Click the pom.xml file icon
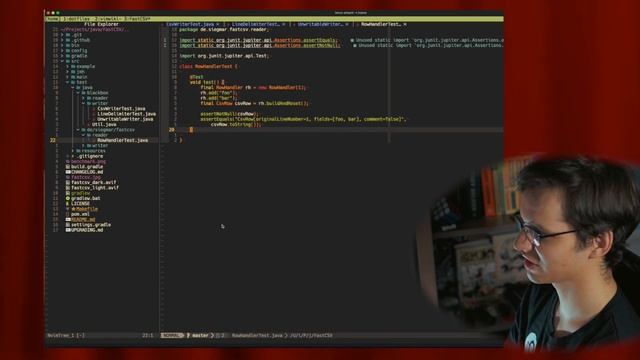Image resolution: width=640 pixels, height=360 pixels. 68,214
